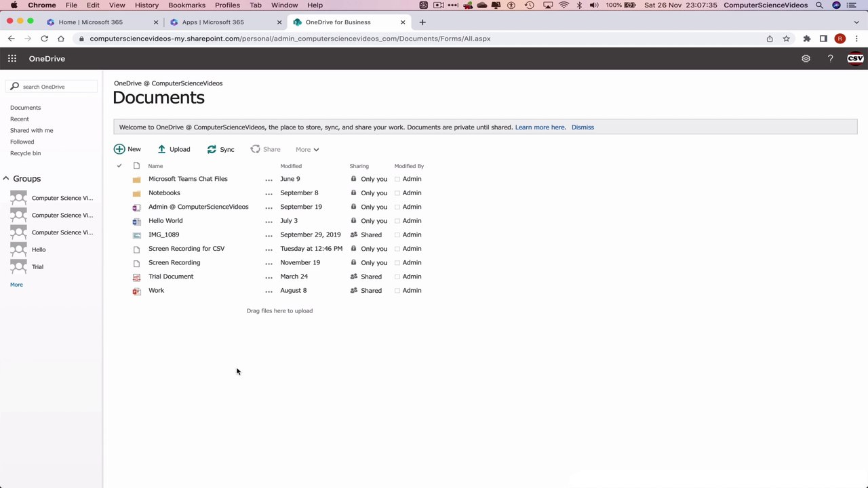868x488 pixels.
Task: Tick the Modified By checkbox for Trial Document
Action: [397, 277]
